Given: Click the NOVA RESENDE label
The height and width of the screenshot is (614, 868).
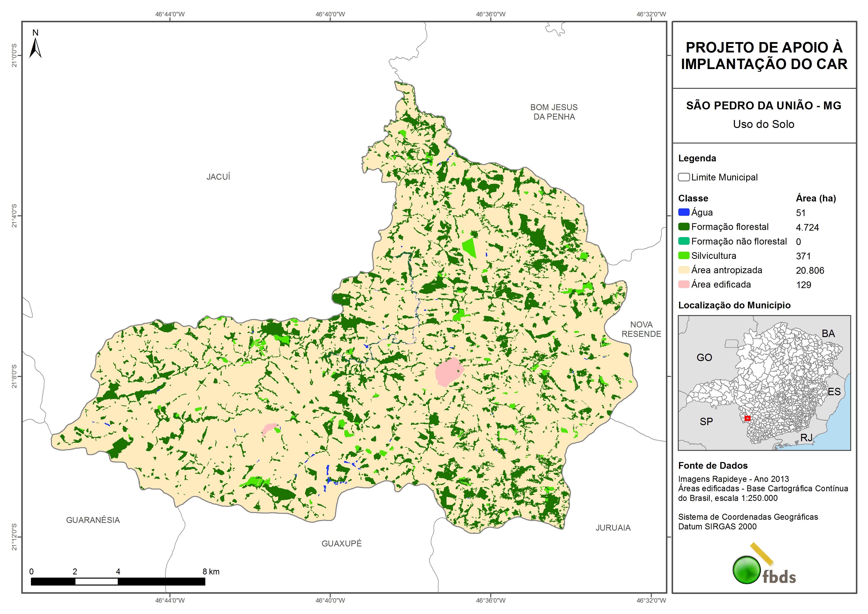Looking at the screenshot, I should coord(641,329).
